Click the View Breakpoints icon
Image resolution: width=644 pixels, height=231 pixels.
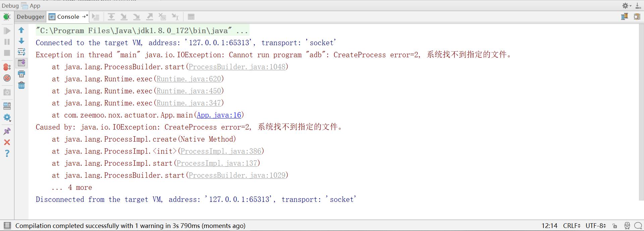7,67
